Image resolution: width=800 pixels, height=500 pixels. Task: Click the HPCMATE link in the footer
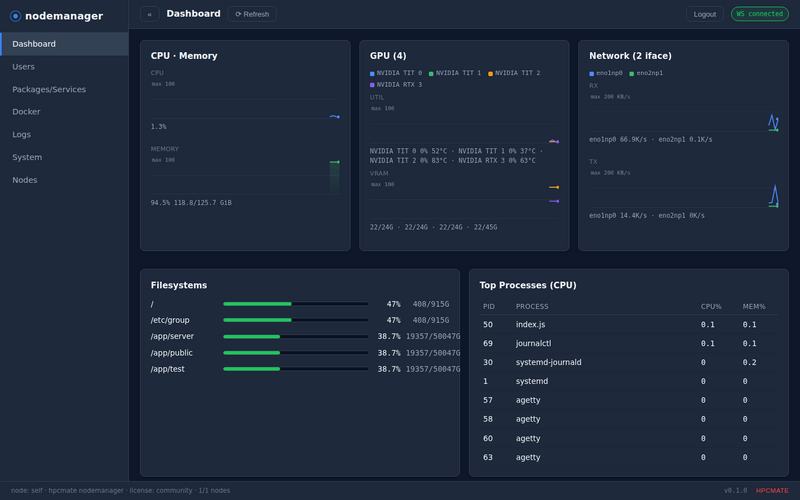pyautogui.click(x=772, y=491)
